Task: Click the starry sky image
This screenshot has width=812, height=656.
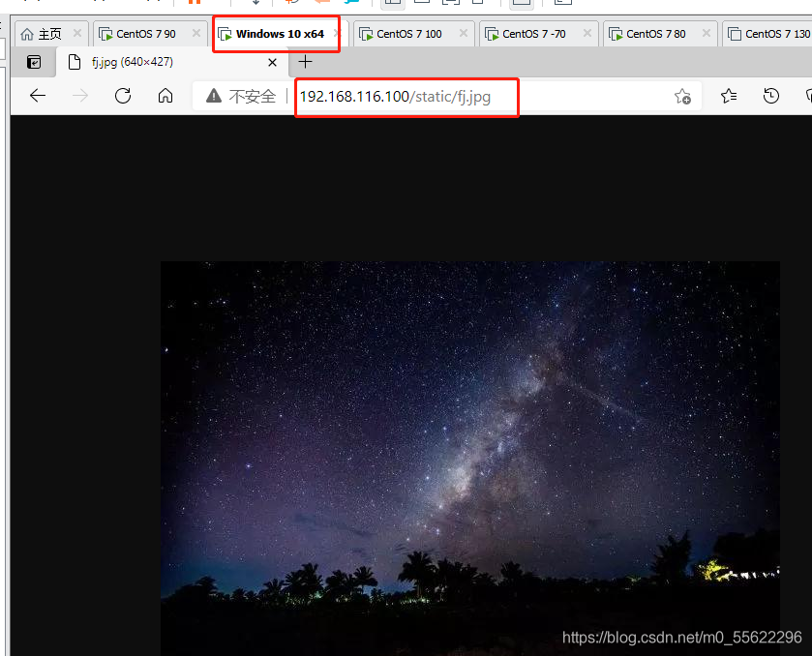Action: (469, 459)
